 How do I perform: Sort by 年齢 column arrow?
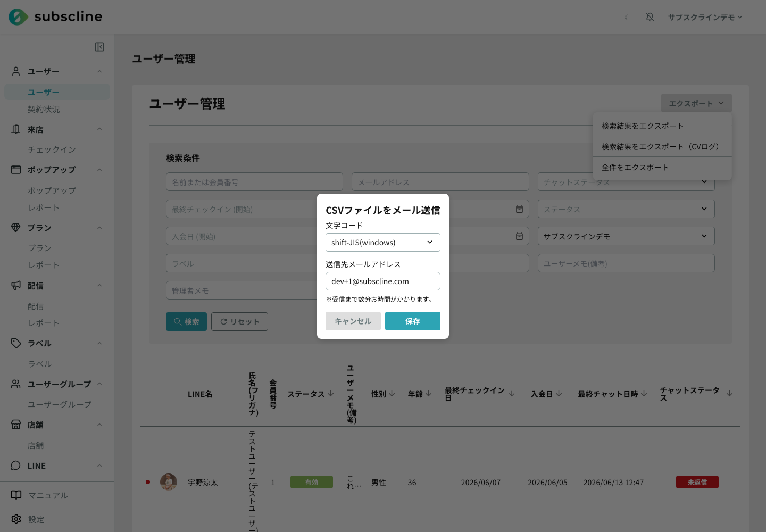(x=429, y=394)
